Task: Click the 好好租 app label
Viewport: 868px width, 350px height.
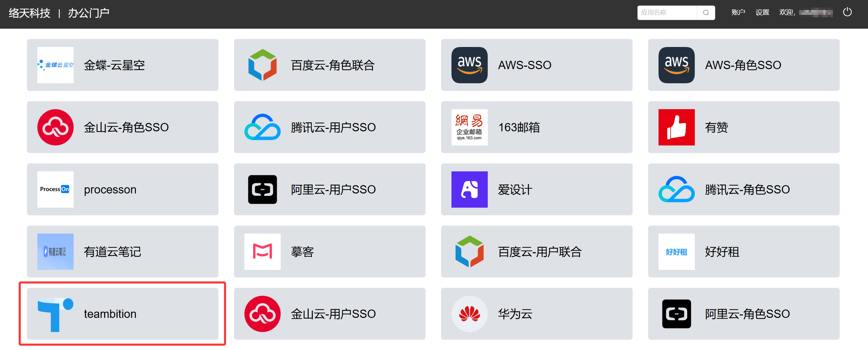Action: pos(722,252)
